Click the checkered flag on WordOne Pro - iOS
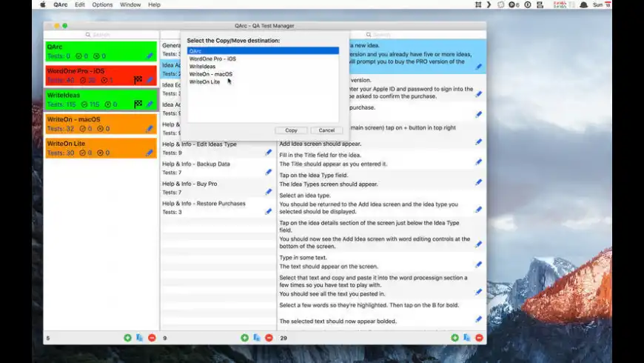Image resolution: width=644 pixels, height=363 pixels. tap(138, 80)
